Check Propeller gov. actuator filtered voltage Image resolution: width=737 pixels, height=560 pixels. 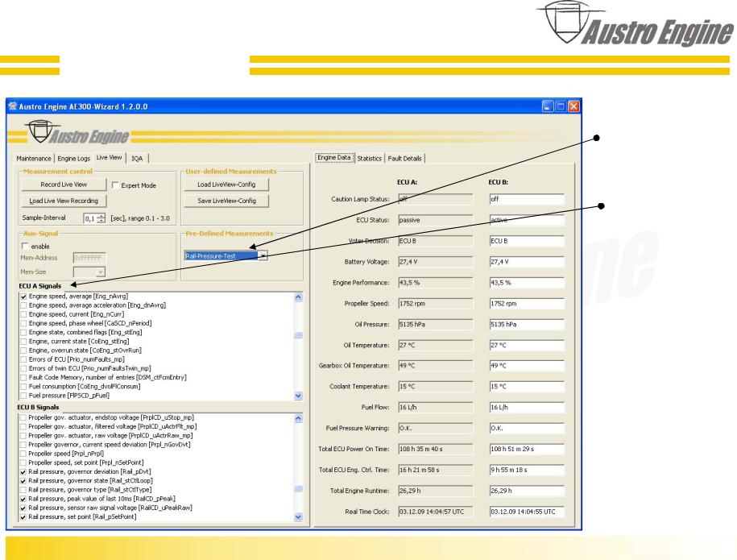(23, 426)
